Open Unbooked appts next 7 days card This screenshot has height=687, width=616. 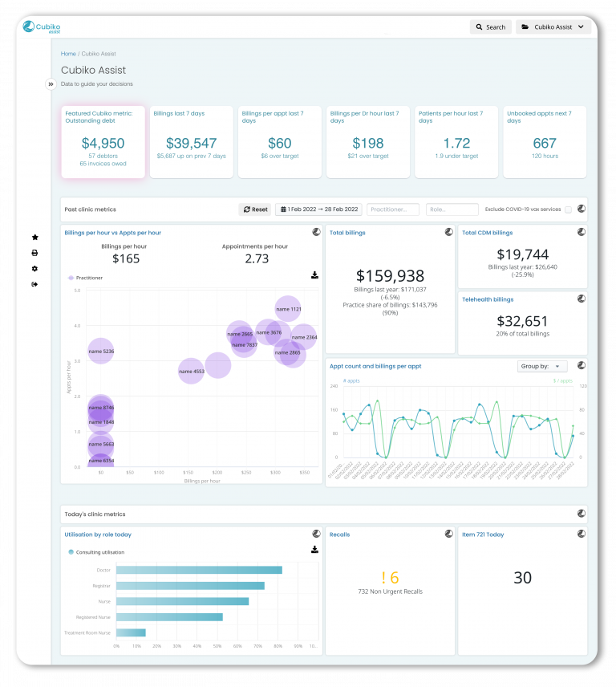coord(545,142)
